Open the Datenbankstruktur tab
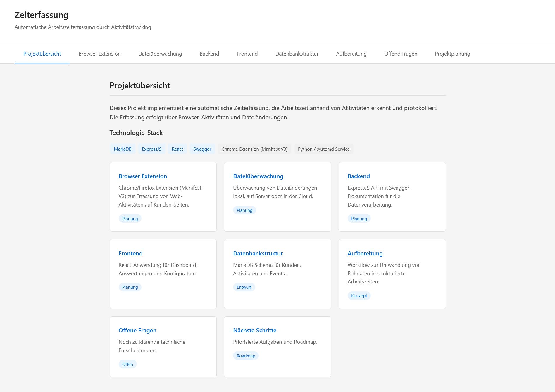The height and width of the screenshot is (392, 555). coord(297,54)
